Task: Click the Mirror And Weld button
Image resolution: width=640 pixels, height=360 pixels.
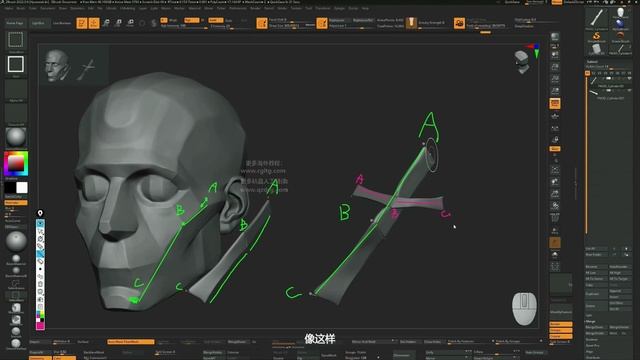Action: click(x=373, y=342)
